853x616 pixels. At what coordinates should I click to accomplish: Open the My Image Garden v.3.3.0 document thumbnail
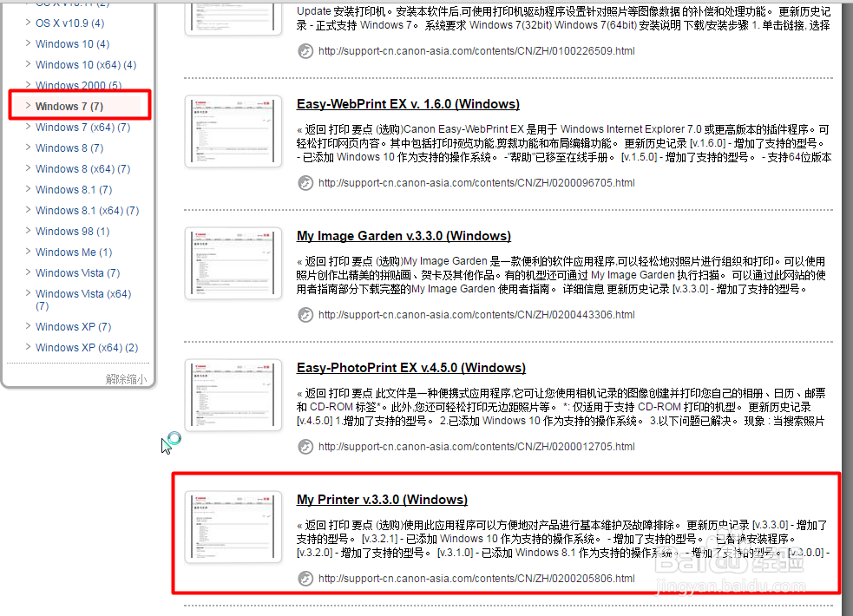click(x=233, y=263)
